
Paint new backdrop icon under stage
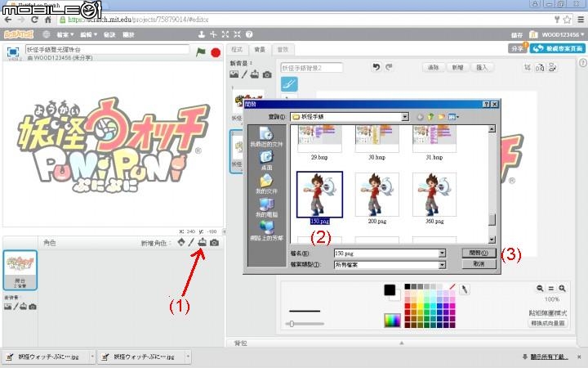pos(16,307)
